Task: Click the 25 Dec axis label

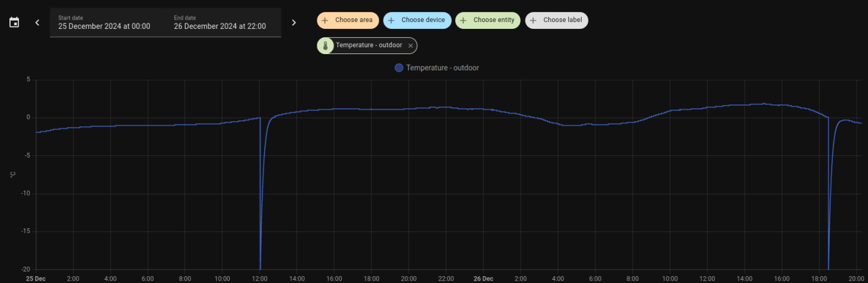Action: 36,278
